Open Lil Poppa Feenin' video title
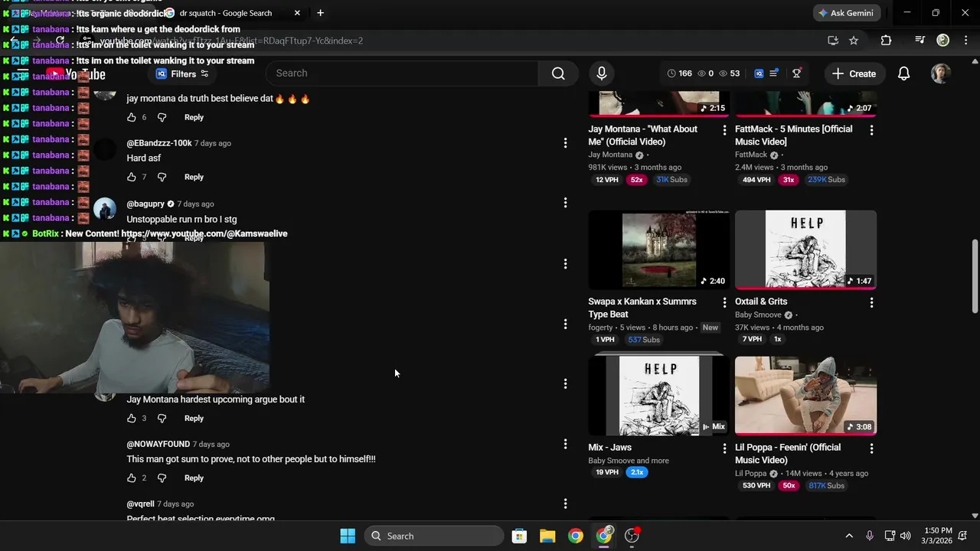980x551 pixels. [788, 454]
